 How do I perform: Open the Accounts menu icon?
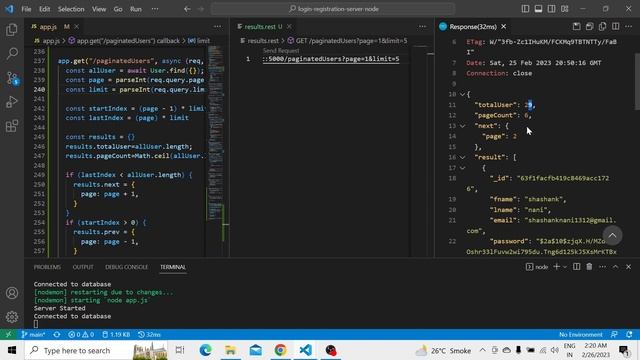pyautogui.click(x=12, y=293)
